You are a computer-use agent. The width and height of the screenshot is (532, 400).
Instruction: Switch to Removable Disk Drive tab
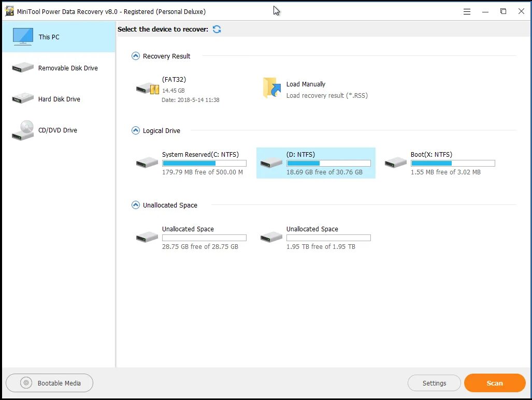pos(59,68)
